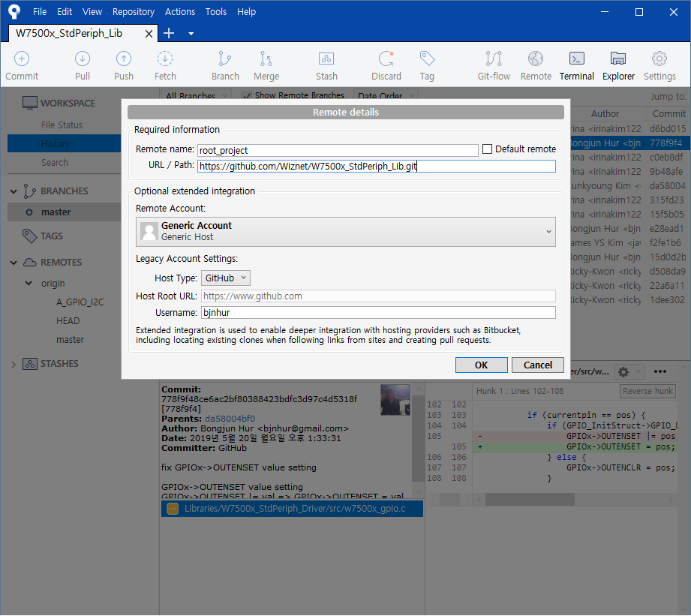This screenshot has height=616, width=691.
Task: Click the Commit toolbar icon
Action: (22, 59)
